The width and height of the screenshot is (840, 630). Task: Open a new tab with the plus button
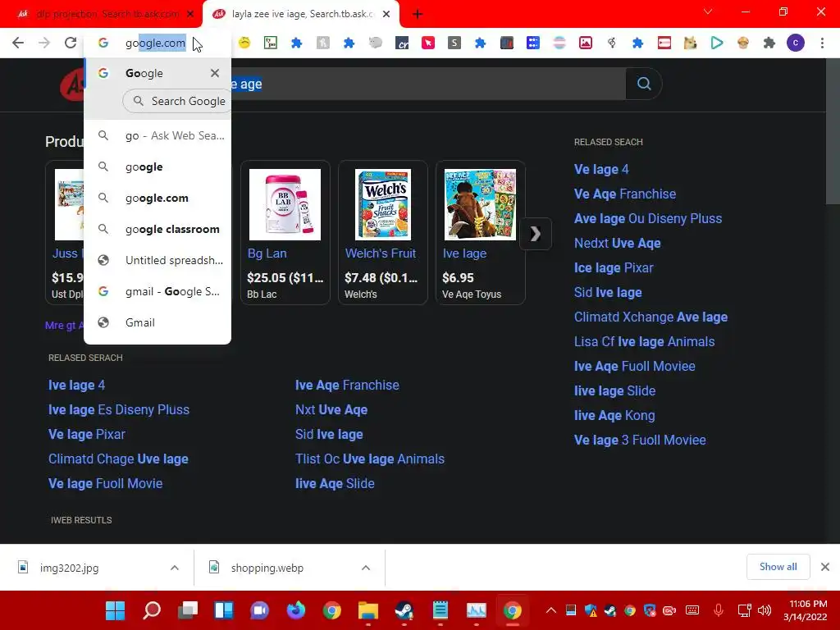tap(418, 14)
